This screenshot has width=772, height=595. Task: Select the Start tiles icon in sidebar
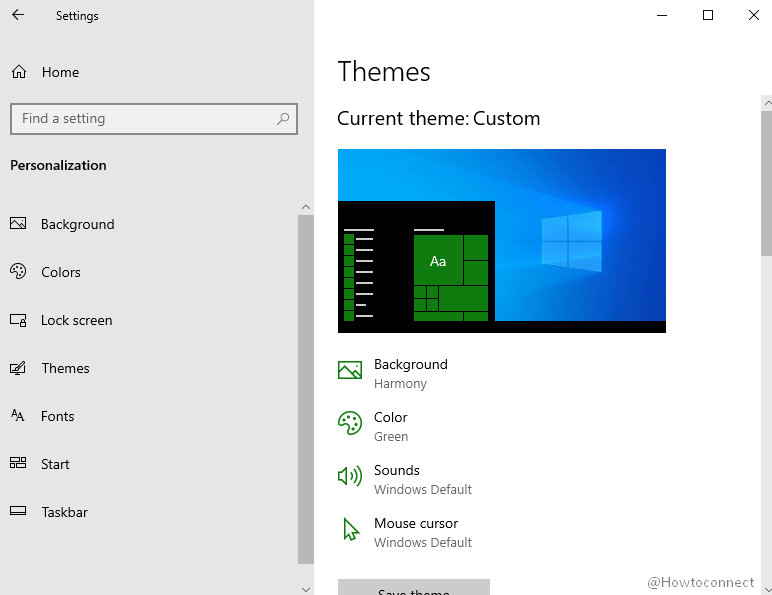point(18,463)
